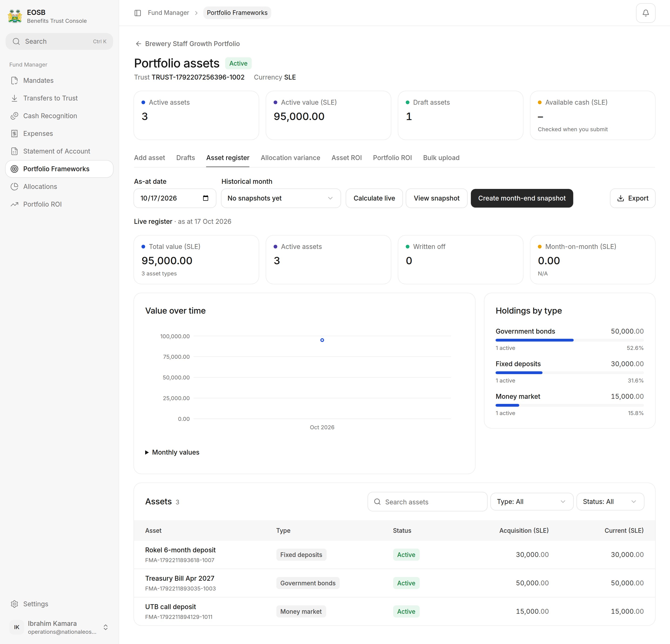Click View snapshot button

pos(436,198)
